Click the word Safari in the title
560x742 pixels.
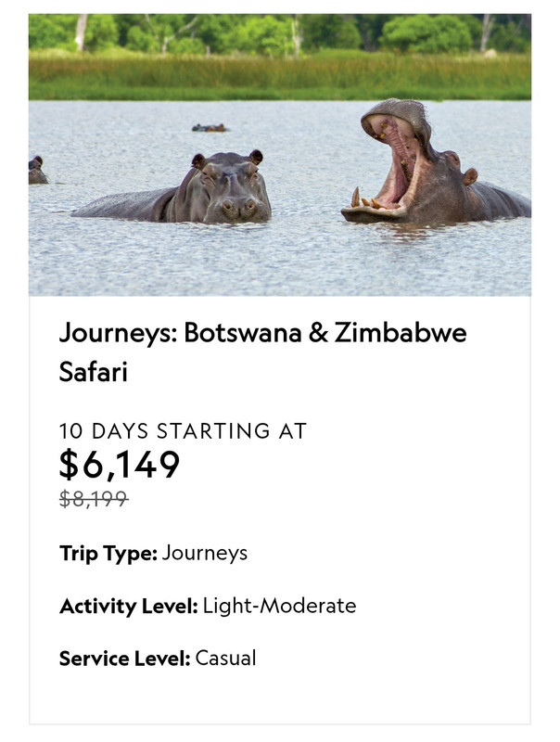tap(94, 372)
